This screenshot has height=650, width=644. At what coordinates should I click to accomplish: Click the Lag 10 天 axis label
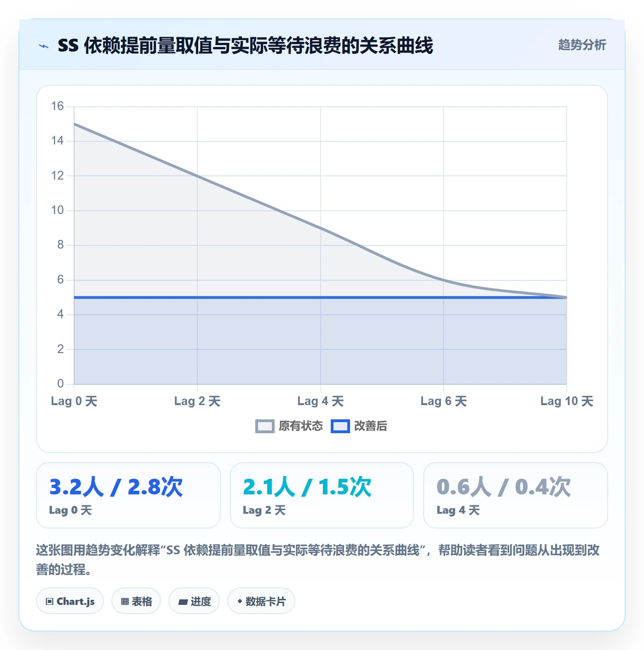coord(567,401)
